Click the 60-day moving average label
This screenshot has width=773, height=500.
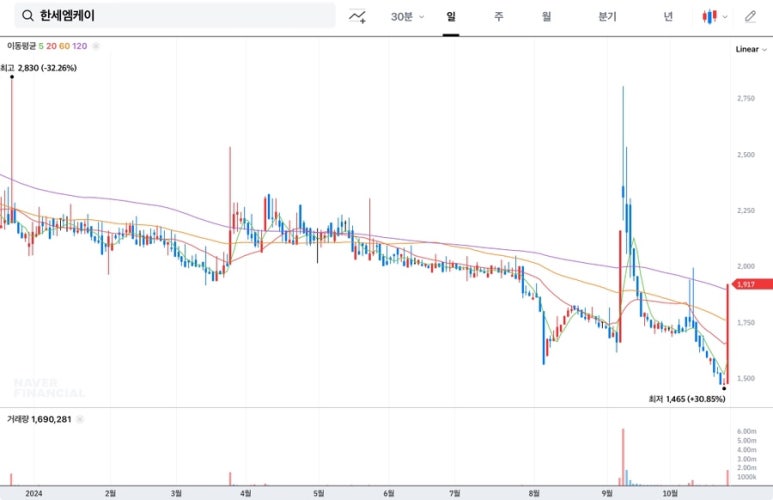64,46
